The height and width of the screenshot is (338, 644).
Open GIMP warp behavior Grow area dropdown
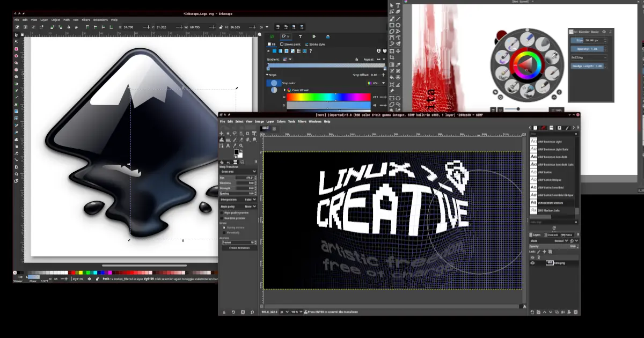coord(238,172)
